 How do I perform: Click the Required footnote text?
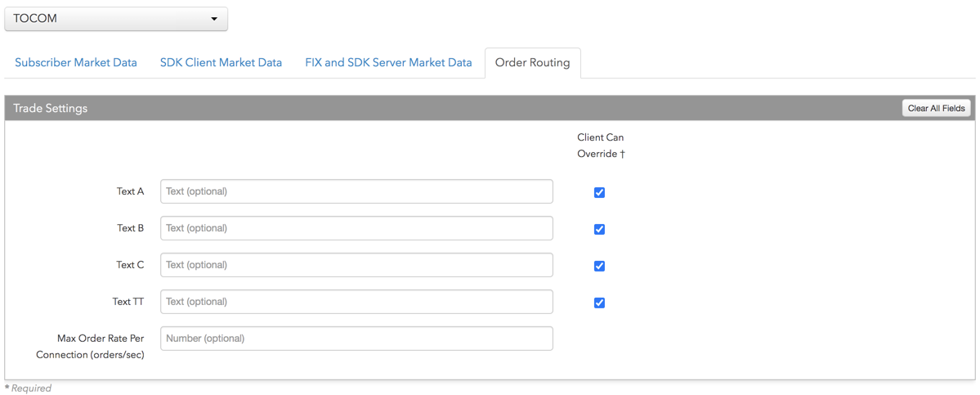tap(28, 388)
